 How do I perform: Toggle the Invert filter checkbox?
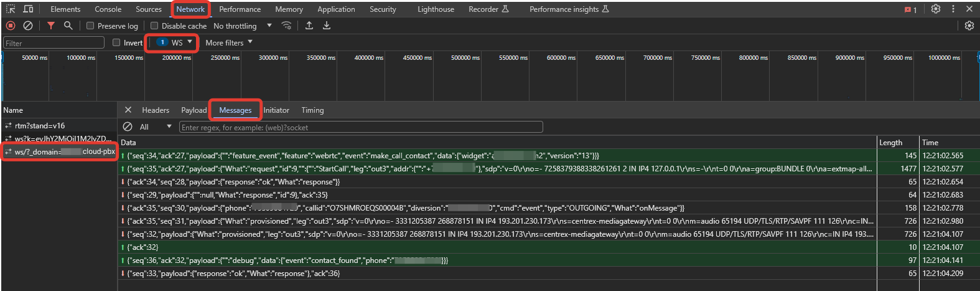116,43
